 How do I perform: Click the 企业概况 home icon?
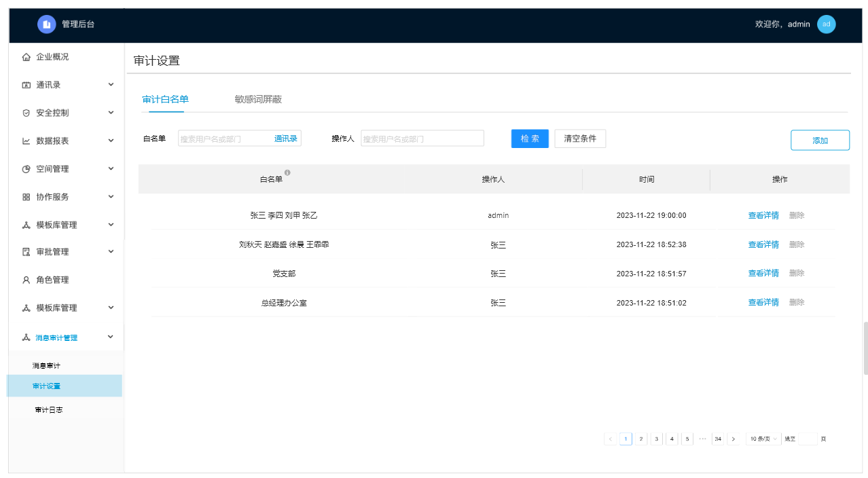click(26, 57)
